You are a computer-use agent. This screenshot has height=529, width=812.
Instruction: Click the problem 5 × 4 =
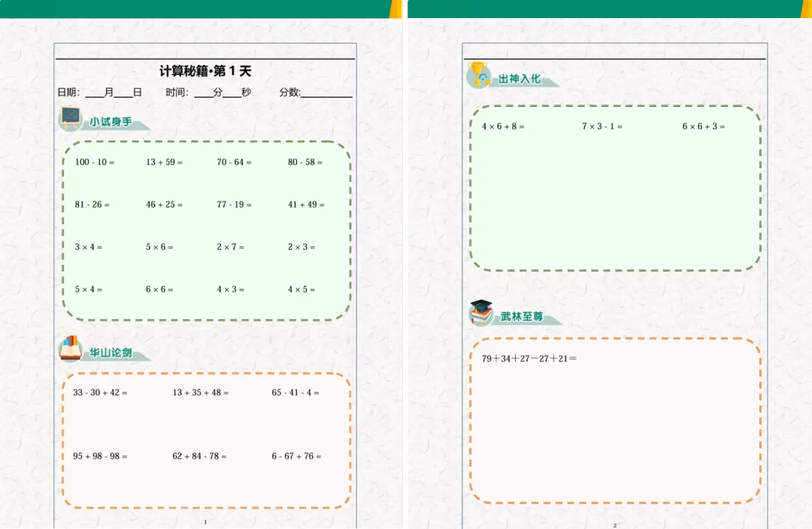[89, 290]
